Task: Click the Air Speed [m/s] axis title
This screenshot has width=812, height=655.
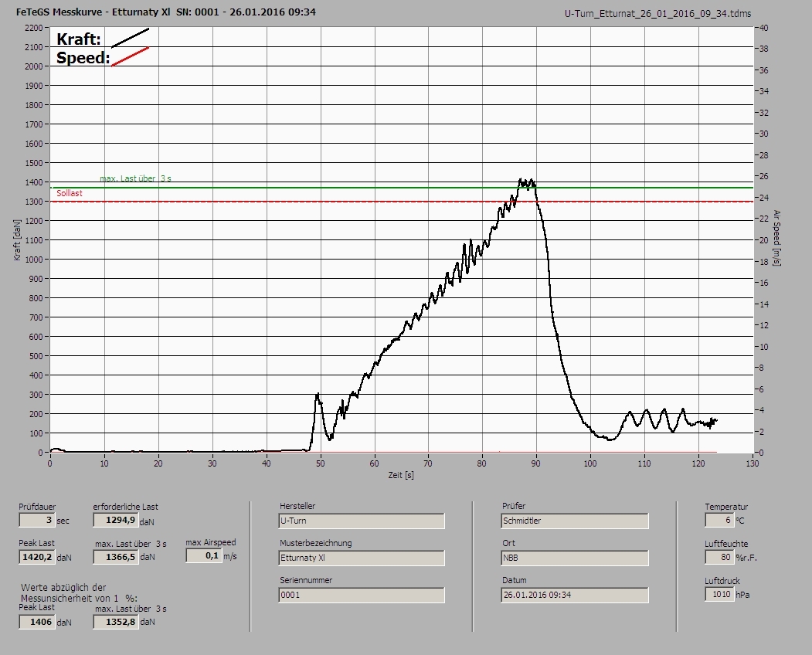Action: click(x=776, y=238)
